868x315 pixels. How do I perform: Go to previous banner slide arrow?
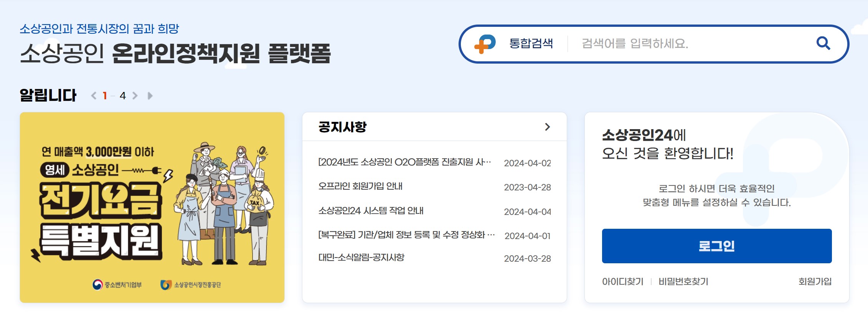[94, 96]
